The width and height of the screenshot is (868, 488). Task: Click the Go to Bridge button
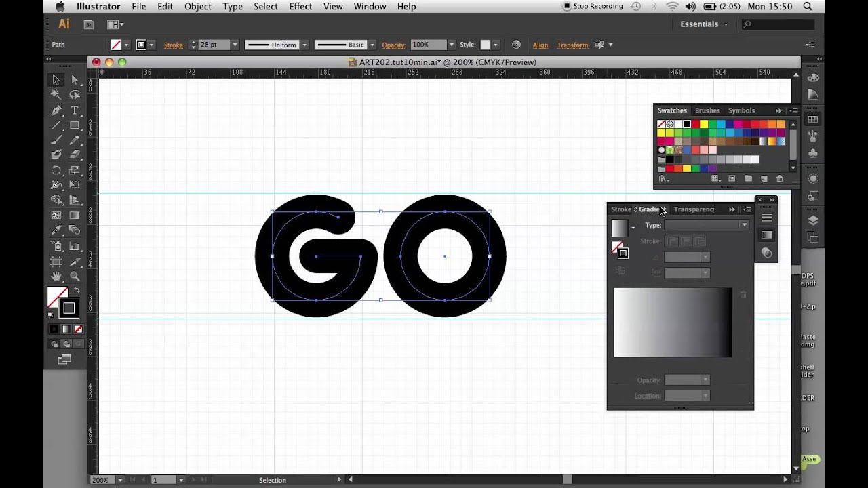coord(89,24)
